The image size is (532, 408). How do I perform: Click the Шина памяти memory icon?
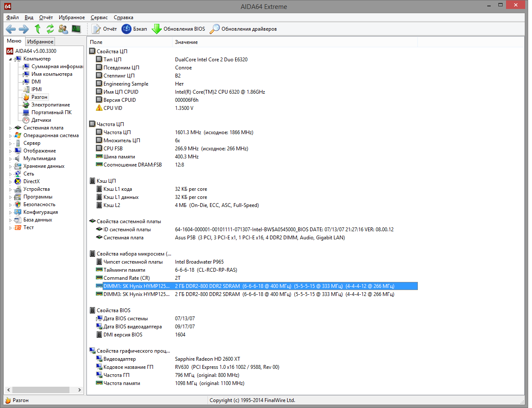99,157
